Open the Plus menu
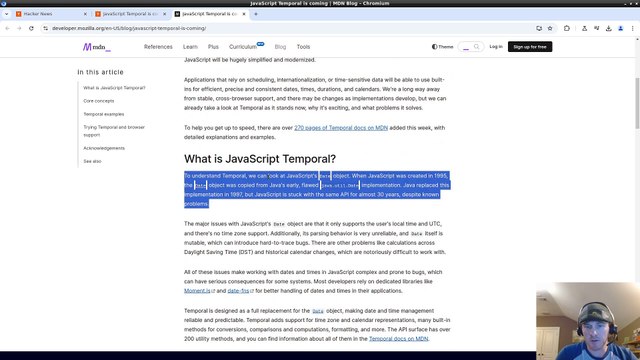 213,47
